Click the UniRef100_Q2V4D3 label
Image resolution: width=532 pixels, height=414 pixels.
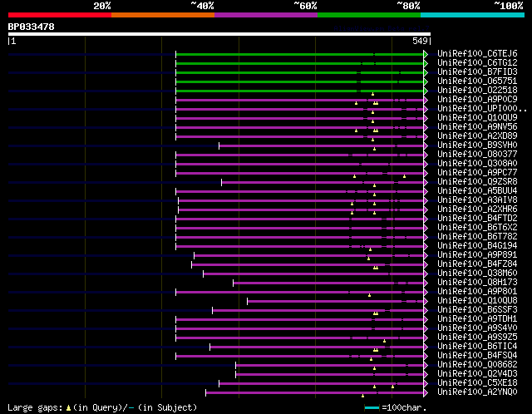477,374
